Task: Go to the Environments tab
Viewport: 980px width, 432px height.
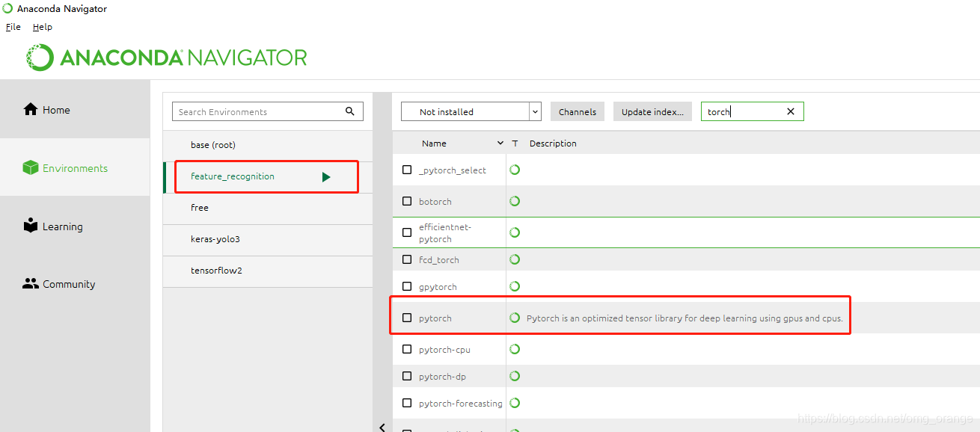Action: tap(75, 167)
